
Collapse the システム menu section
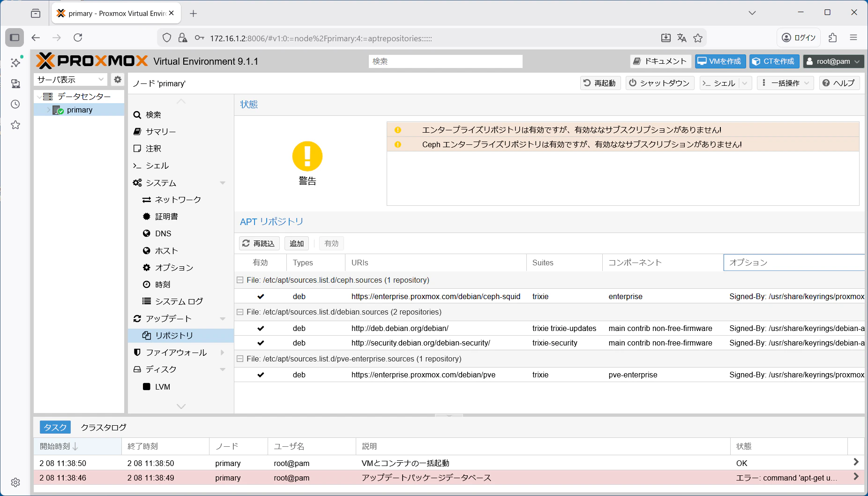(x=223, y=183)
